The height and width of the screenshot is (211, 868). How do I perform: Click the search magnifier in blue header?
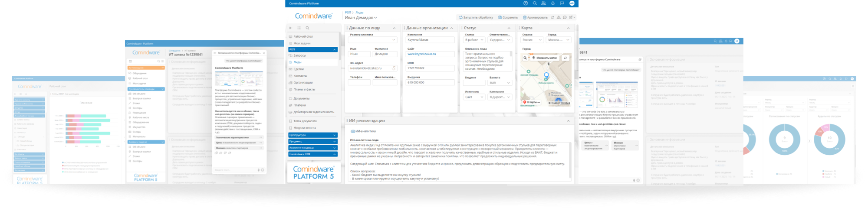coord(535,3)
